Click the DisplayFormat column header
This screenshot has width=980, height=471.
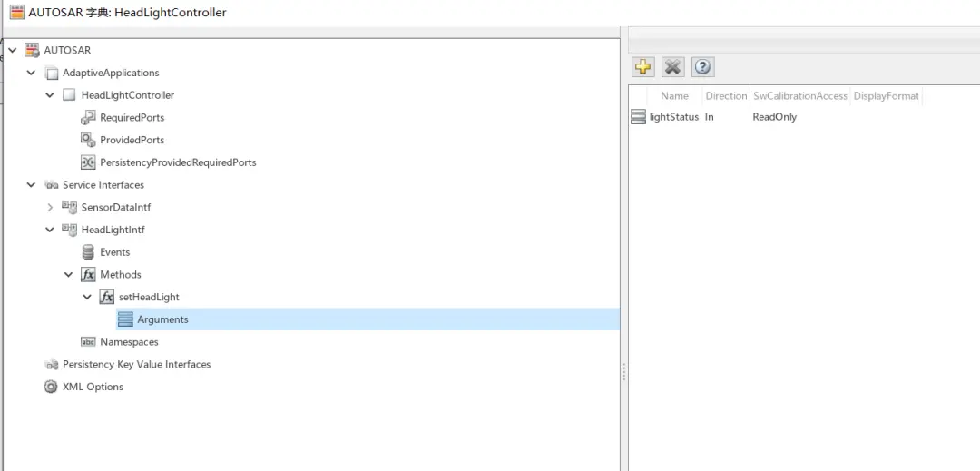click(887, 95)
